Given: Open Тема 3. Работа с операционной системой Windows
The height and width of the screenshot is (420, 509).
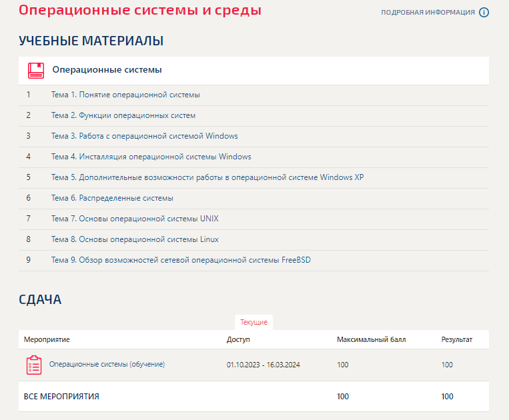Looking at the screenshot, I should click(145, 136).
